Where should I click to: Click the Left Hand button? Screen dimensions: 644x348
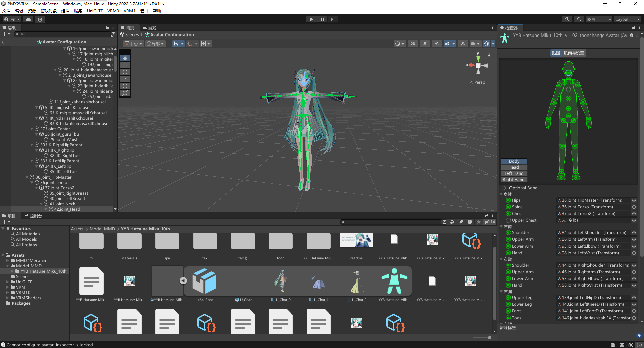pyautogui.click(x=514, y=173)
